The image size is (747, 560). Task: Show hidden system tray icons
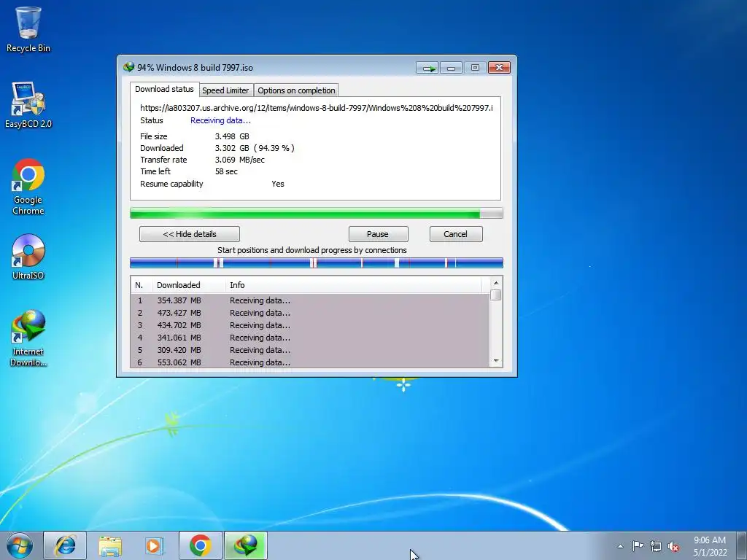click(620, 546)
